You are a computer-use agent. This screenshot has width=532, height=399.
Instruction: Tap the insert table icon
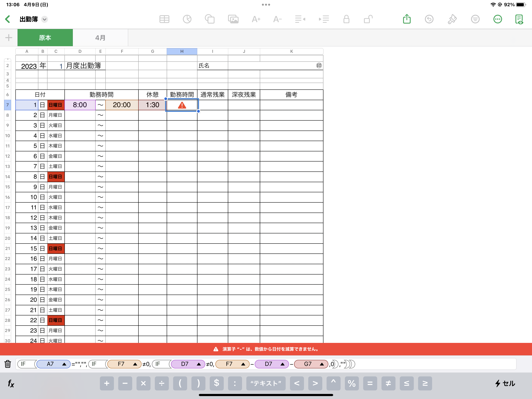[164, 19]
